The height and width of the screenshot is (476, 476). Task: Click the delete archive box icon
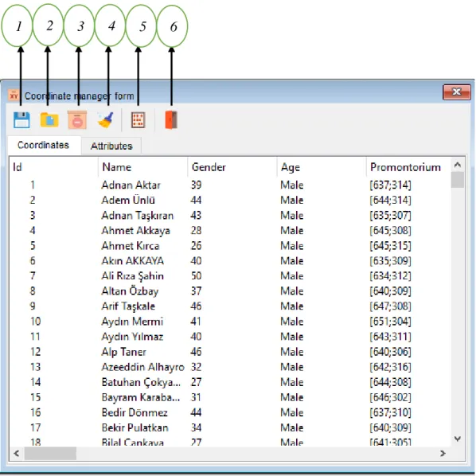77,120
